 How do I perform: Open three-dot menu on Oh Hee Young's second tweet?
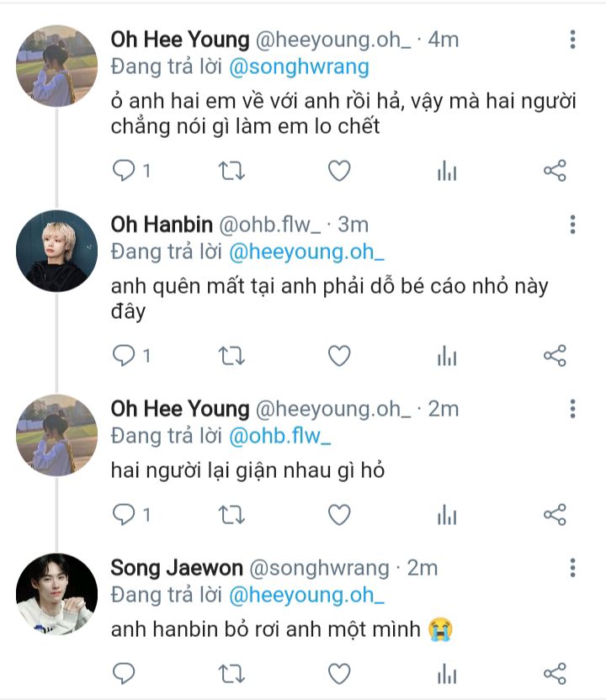tap(572, 409)
